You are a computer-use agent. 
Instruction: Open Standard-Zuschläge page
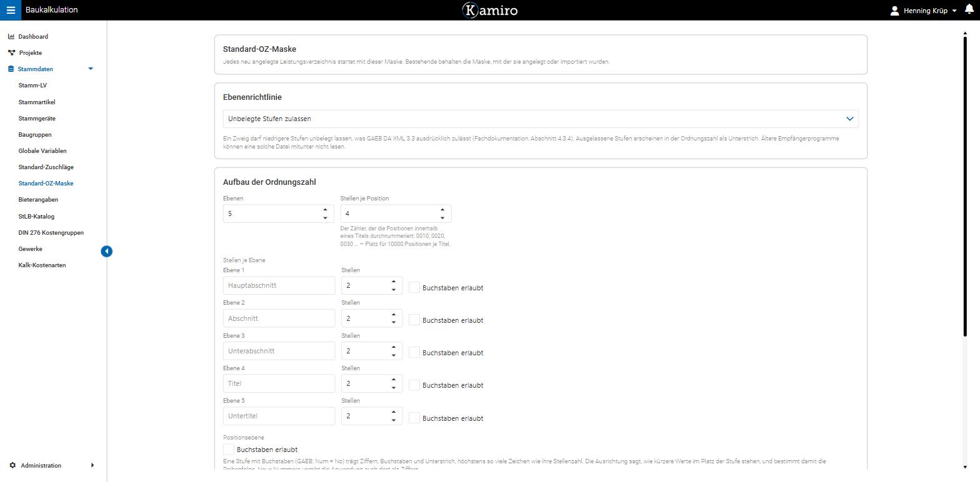(46, 167)
